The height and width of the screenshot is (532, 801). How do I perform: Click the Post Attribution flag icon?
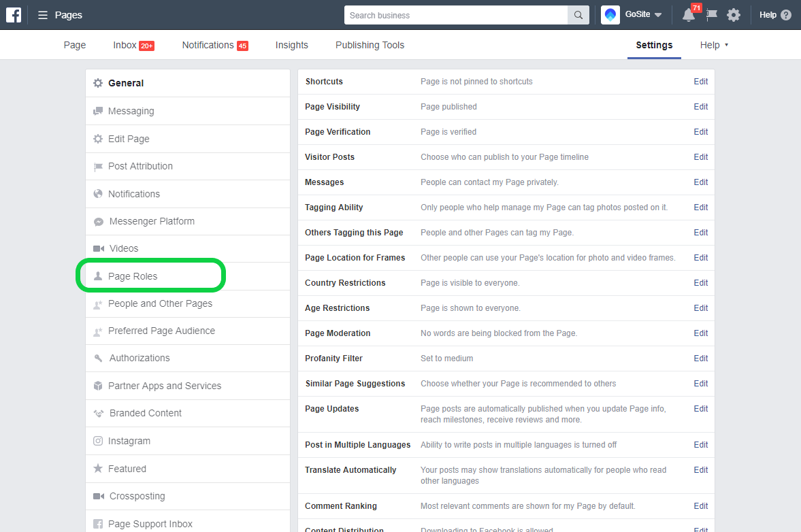pyautogui.click(x=98, y=167)
